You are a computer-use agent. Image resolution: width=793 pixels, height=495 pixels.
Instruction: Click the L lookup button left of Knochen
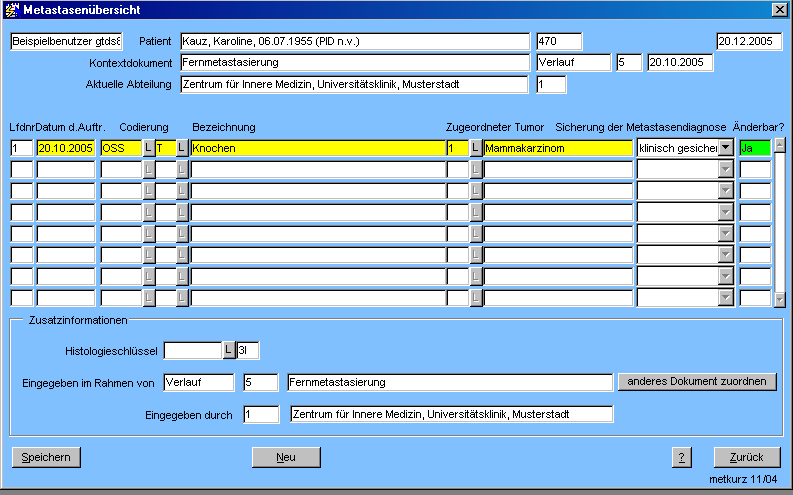182,148
